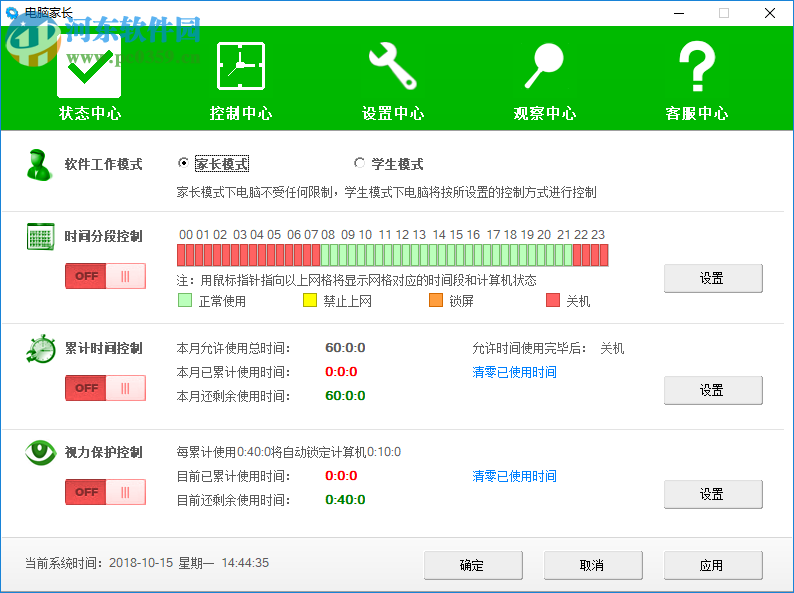Image resolution: width=794 pixels, height=593 pixels.
Task: Click 清零已使用时间 link under 累计时间控制
Action: [514, 372]
